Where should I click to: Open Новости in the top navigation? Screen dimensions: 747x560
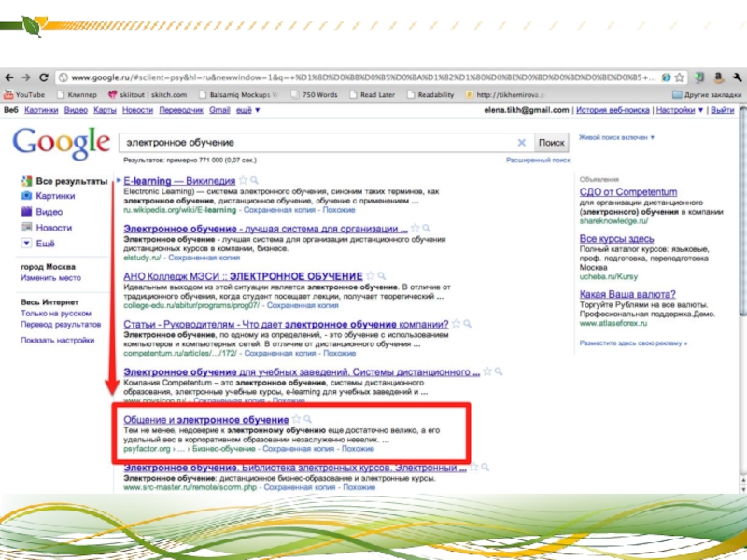click(x=137, y=110)
